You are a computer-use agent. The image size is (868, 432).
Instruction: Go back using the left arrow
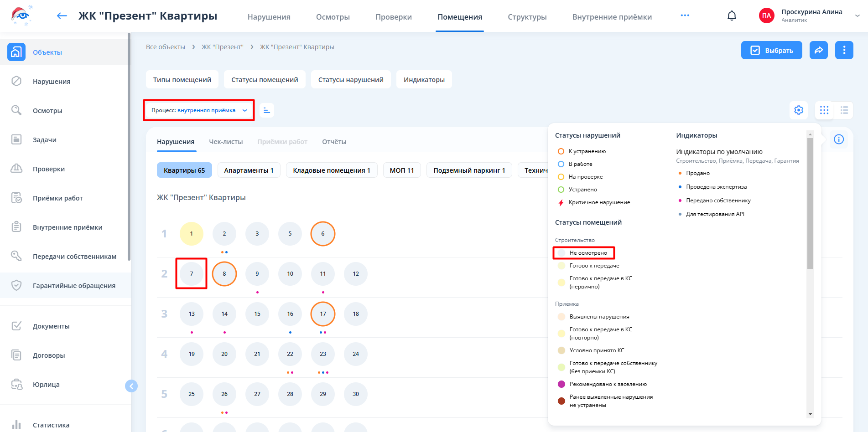coord(62,16)
